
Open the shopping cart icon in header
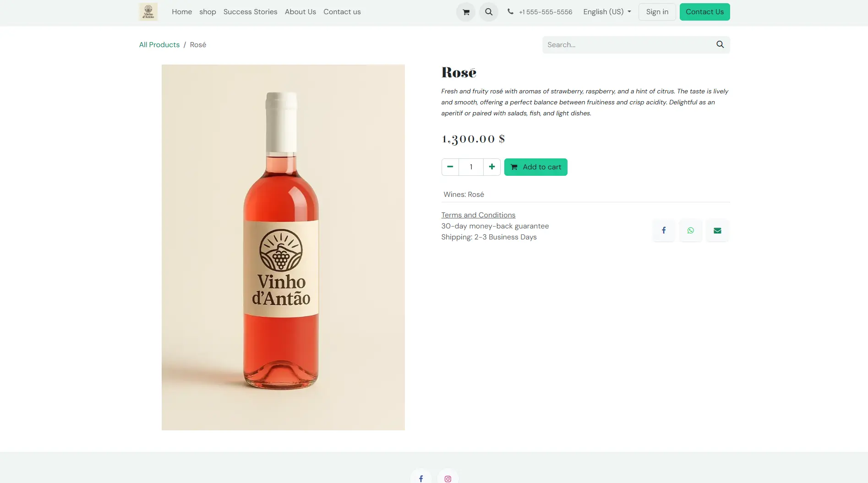point(466,12)
